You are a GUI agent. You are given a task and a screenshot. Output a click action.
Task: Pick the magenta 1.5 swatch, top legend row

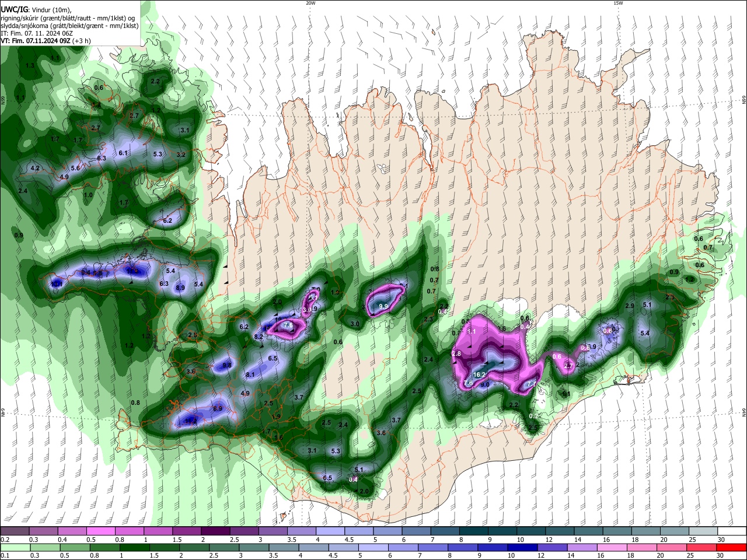click(187, 531)
